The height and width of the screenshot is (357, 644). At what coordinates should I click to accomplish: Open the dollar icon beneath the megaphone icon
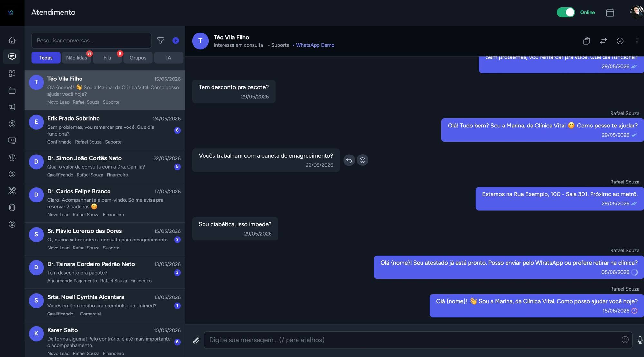pos(12,124)
